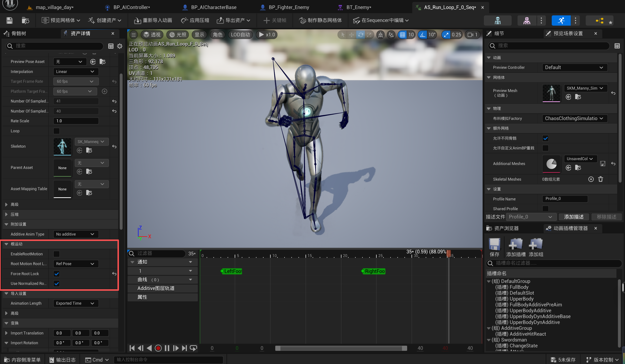Viewport: 625px width, 364px height.
Task: Open the Skeleton editing mode icon
Action: (498, 20)
